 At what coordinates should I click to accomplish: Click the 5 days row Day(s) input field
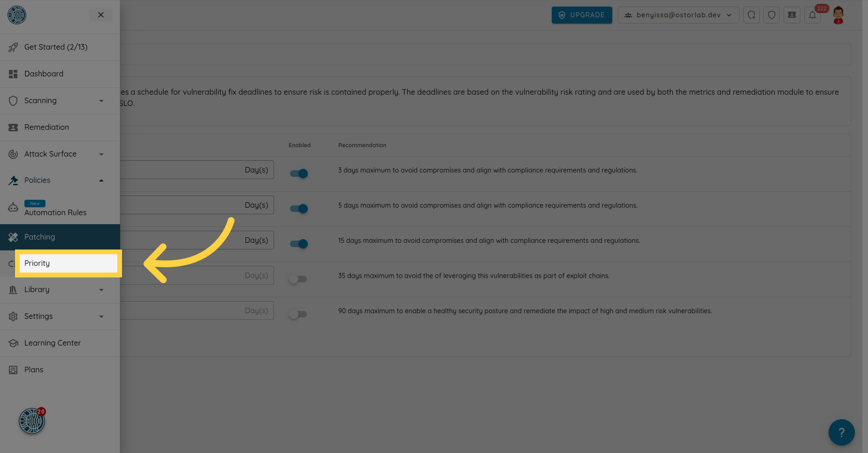pyautogui.click(x=197, y=205)
